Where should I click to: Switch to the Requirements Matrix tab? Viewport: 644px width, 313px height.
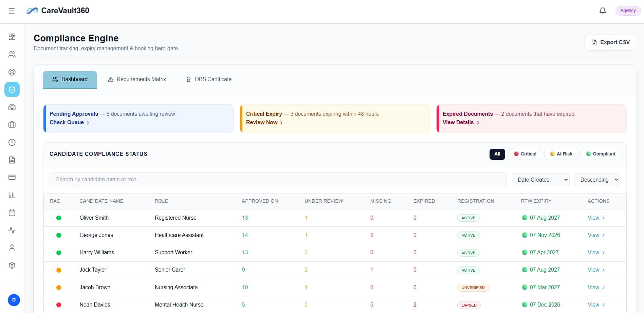137,79
